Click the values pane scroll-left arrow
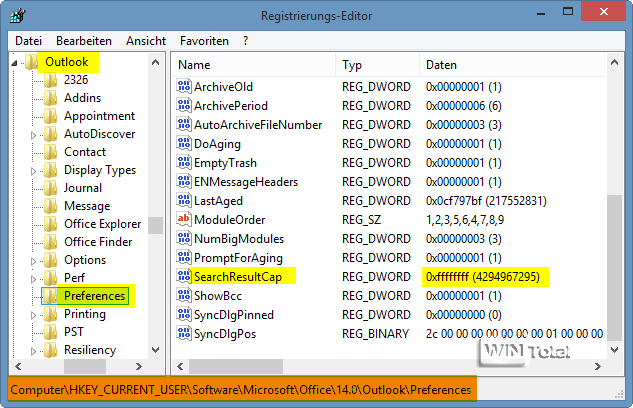The width and height of the screenshot is (633, 408). click(x=180, y=366)
